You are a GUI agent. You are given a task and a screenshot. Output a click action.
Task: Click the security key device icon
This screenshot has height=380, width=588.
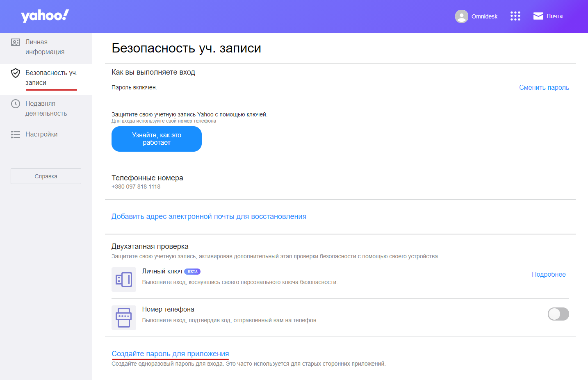coord(124,280)
